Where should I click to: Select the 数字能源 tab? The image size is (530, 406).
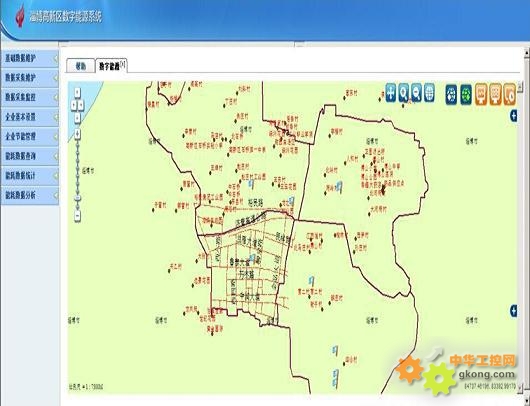pyautogui.click(x=111, y=66)
